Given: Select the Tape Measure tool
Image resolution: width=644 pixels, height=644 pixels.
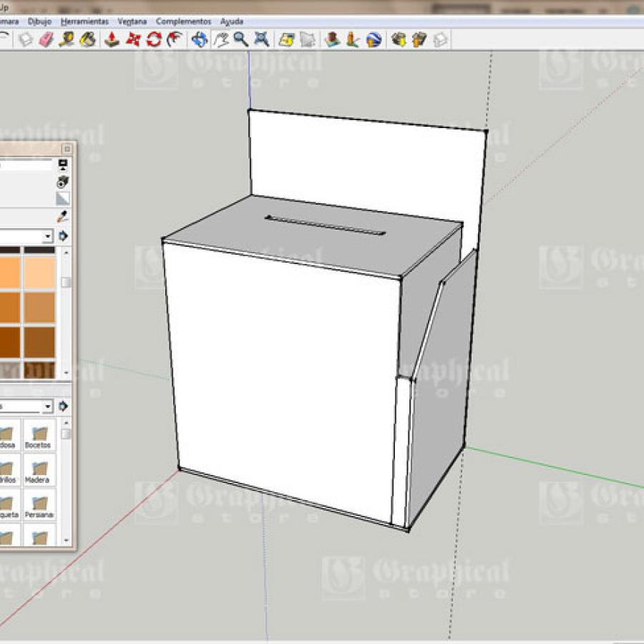Looking at the screenshot, I should click(x=67, y=40).
